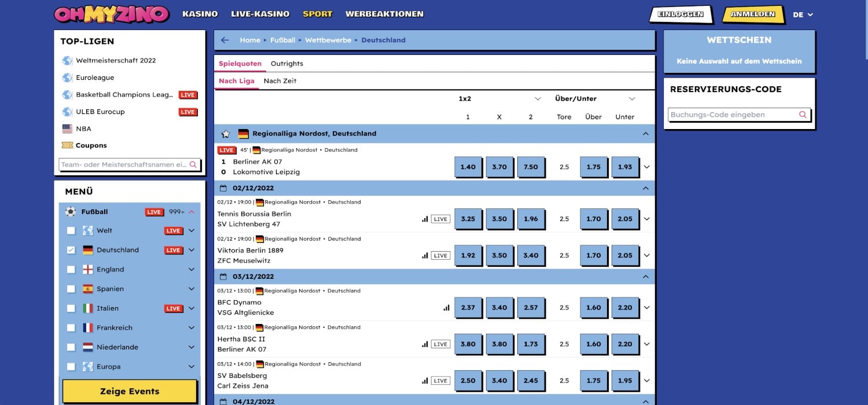Click LIVE badge next to ULEB Eurocup

(x=187, y=112)
